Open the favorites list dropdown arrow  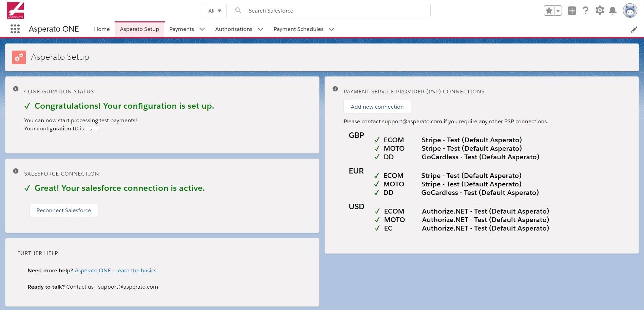pyautogui.click(x=558, y=11)
